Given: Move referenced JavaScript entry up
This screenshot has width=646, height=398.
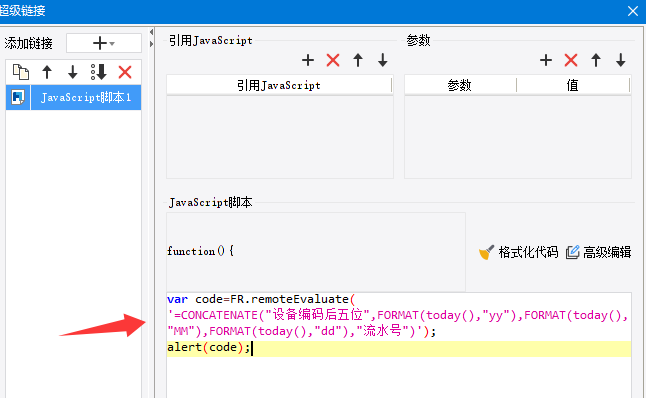Looking at the screenshot, I should [x=358, y=60].
